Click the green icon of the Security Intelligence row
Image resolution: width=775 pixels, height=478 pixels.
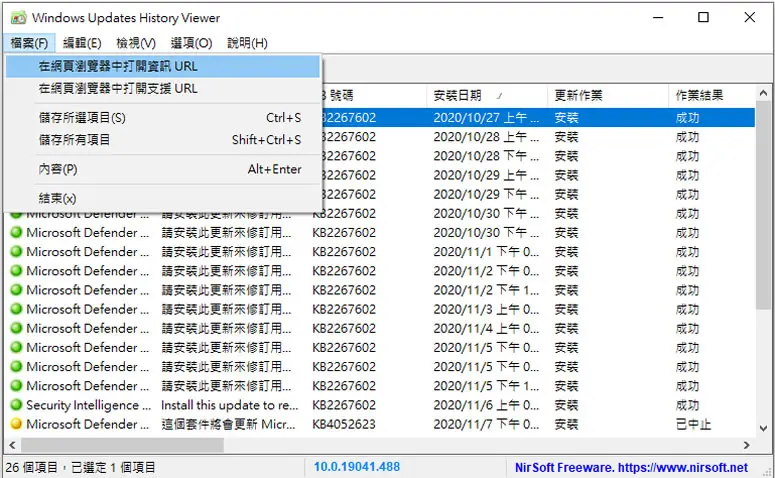click(16, 405)
